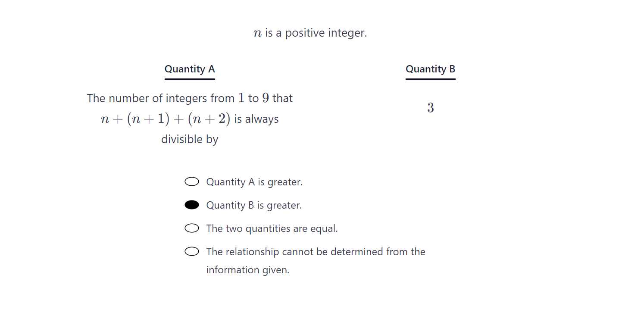Deselect the filled 'Quantity B is greater' oval
This screenshot has height=322, width=644.
[x=192, y=205]
